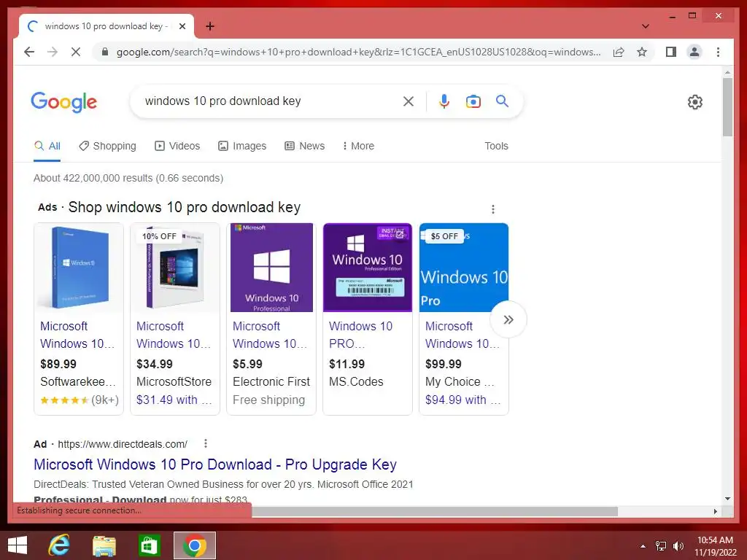Show more shopping ads with arrow
Viewport: 747px width, 560px height.
coord(508,319)
